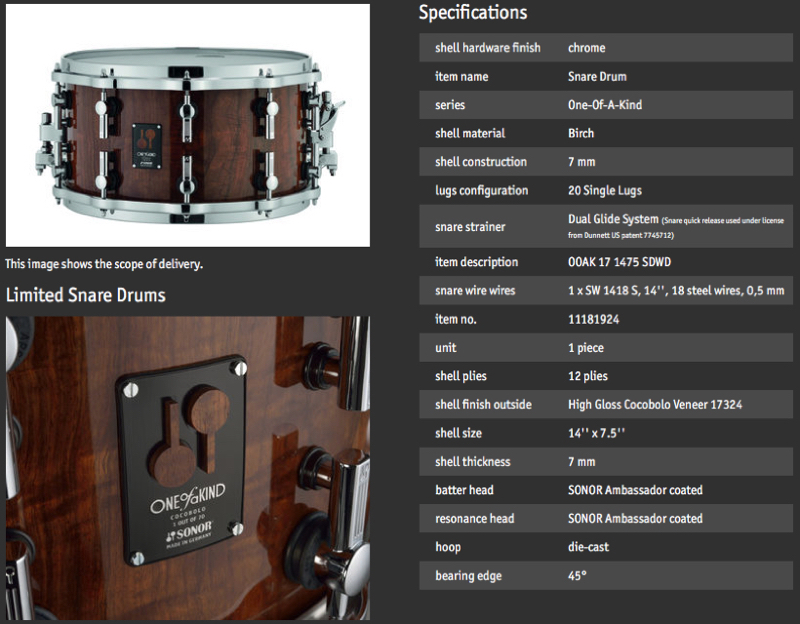Click the '7 mm' value in shell thickness row
The height and width of the screenshot is (624, 800).
click(x=582, y=462)
